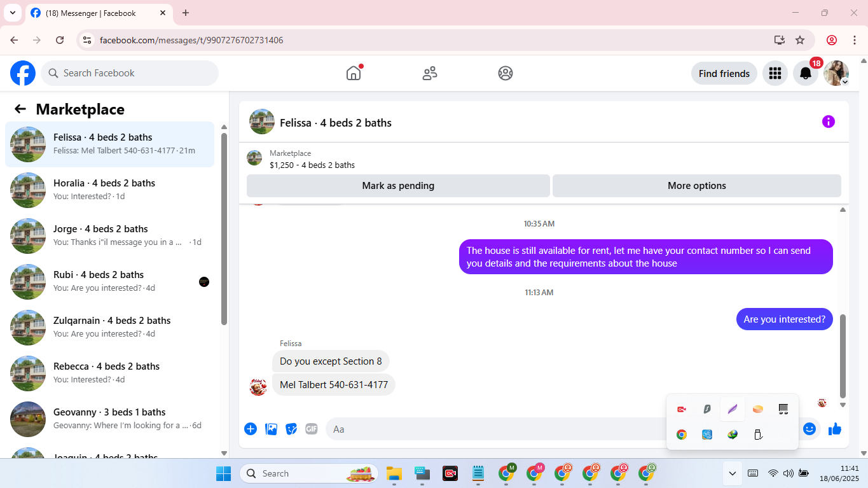Open Rebecca · 4 beds 2 baths chat
The height and width of the screenshot is (488, 868).
[x=110, y=373]
